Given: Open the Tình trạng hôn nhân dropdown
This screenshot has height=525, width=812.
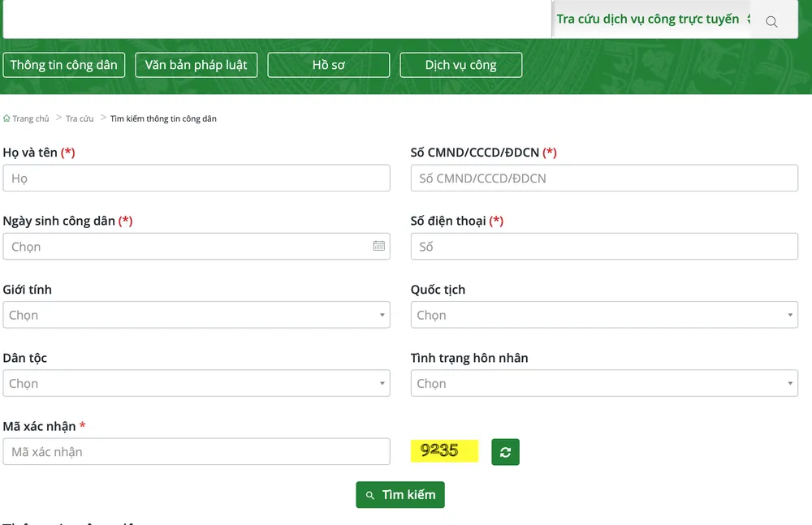Looking at the screenshot, I should click(x=604, y=383).
